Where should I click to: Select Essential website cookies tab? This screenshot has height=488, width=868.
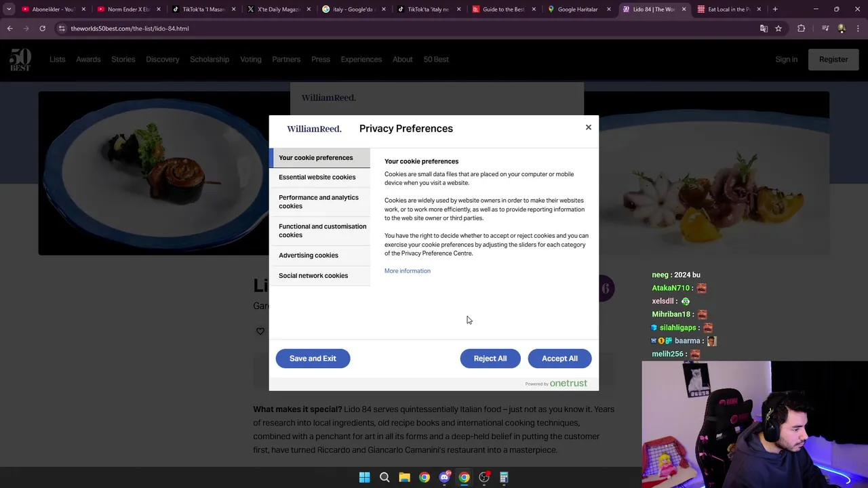pyautogui.click(x=320, y=177)
